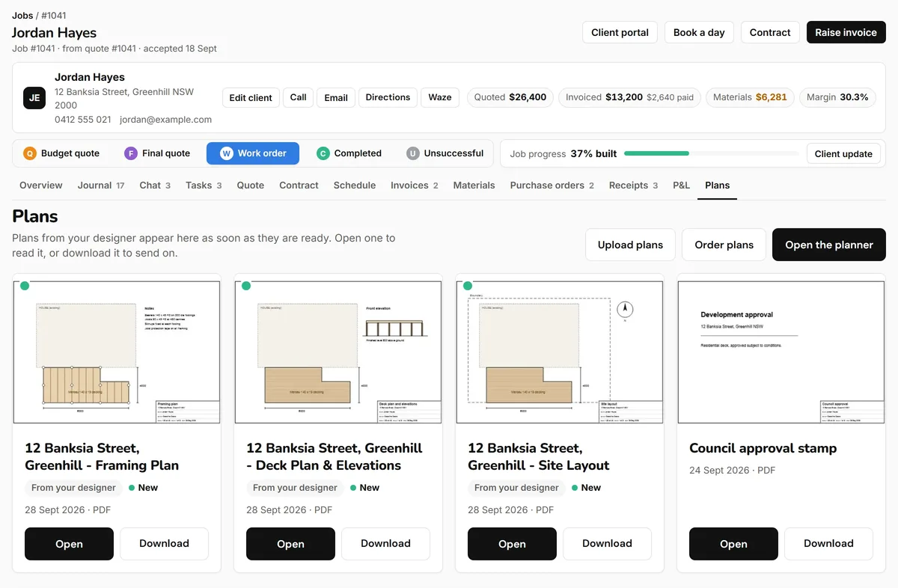Click the Book a day button

[x=699, y=32]
